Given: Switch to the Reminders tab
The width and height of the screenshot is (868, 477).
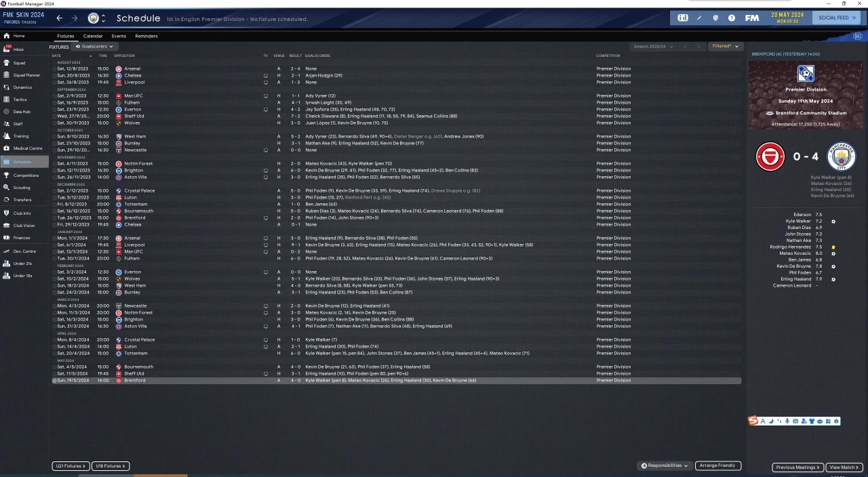Looking at the screenshot, I should (146, 36).
